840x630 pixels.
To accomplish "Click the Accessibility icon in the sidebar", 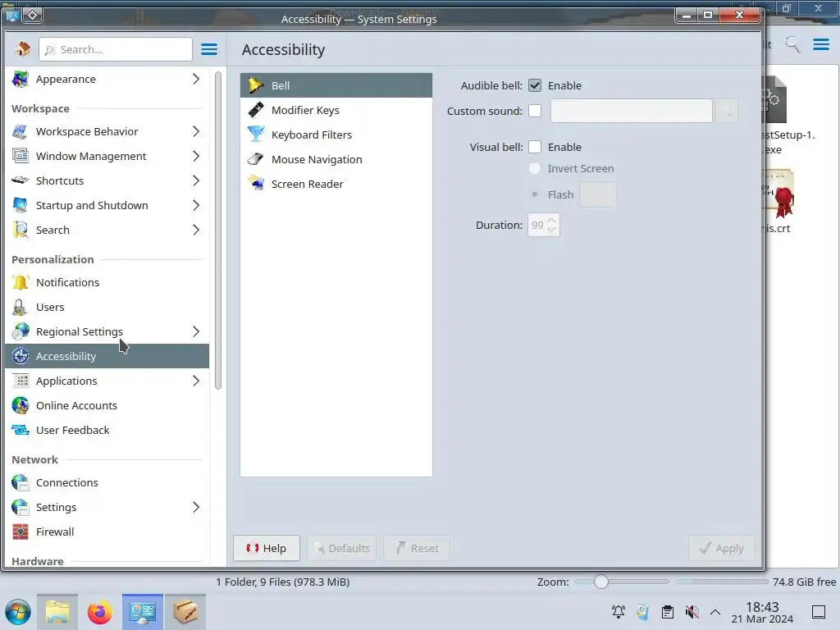I will click(x=21, y=356).
